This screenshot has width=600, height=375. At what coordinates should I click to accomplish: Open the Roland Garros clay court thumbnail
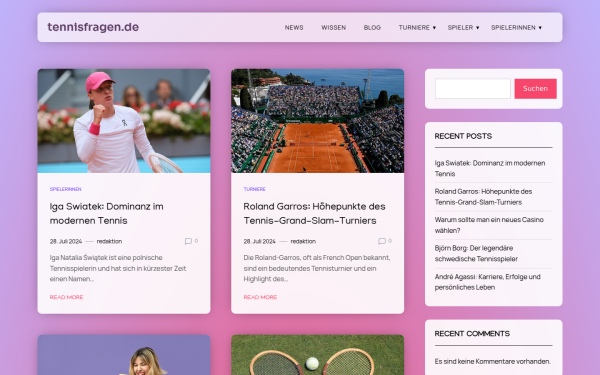click(x=318, y=121)
